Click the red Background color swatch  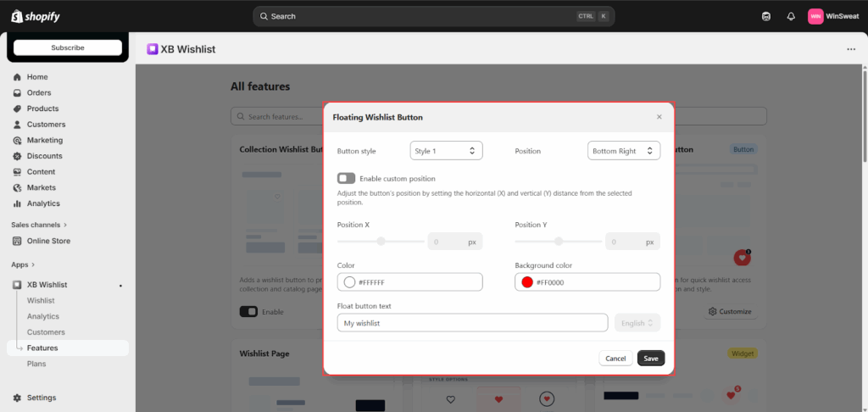[x=527, y=282]
